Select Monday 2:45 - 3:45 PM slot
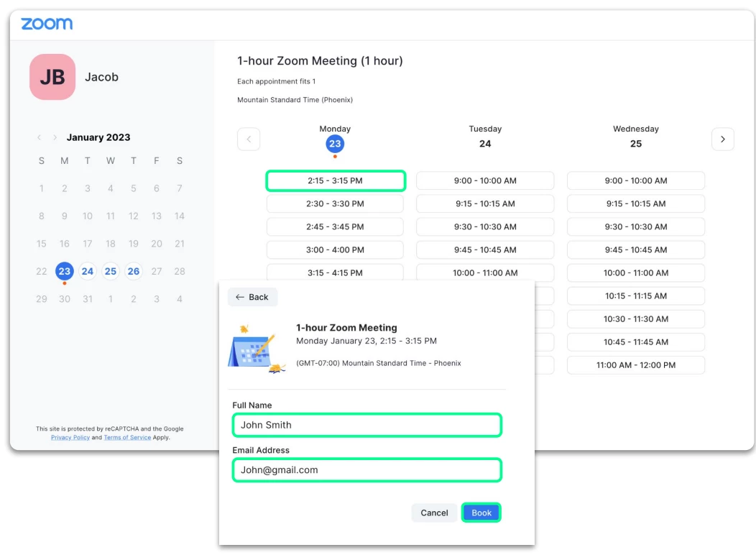 pos(335,226)
